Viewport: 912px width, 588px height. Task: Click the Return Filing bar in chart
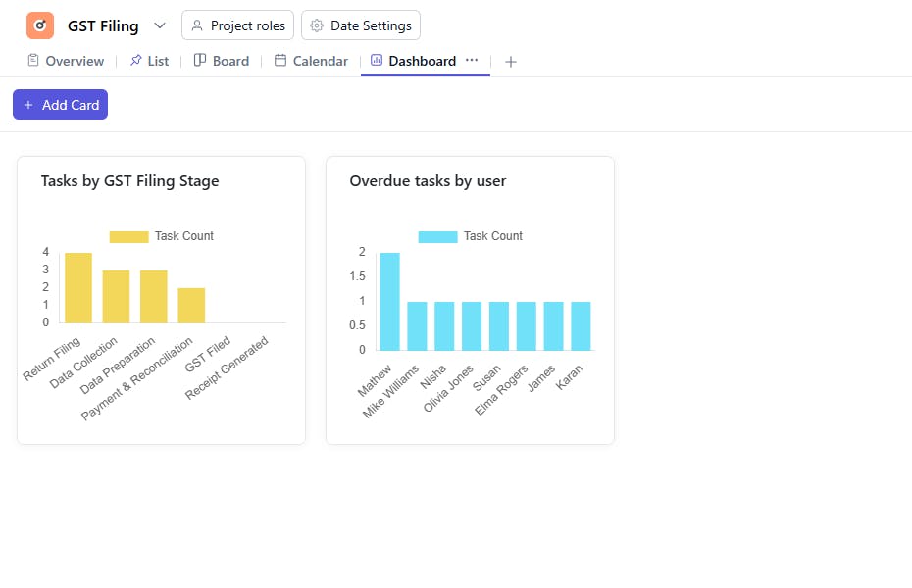click(78, 288)
